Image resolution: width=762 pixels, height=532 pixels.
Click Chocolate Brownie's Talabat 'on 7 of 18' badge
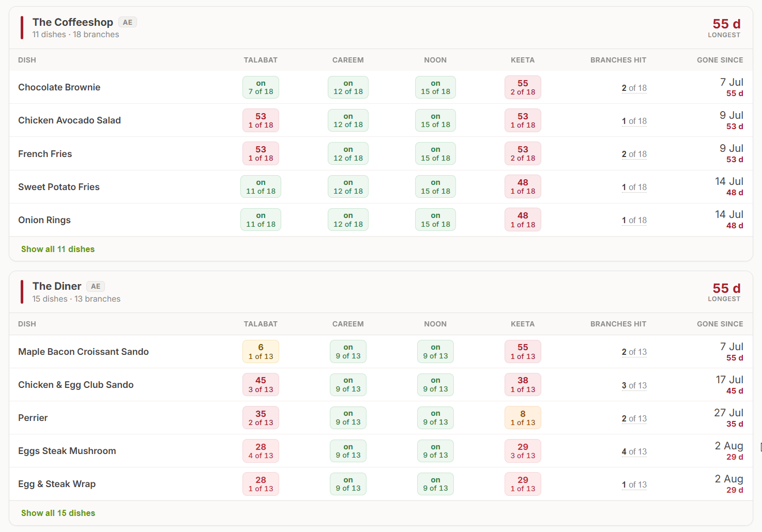coord(261,87)
